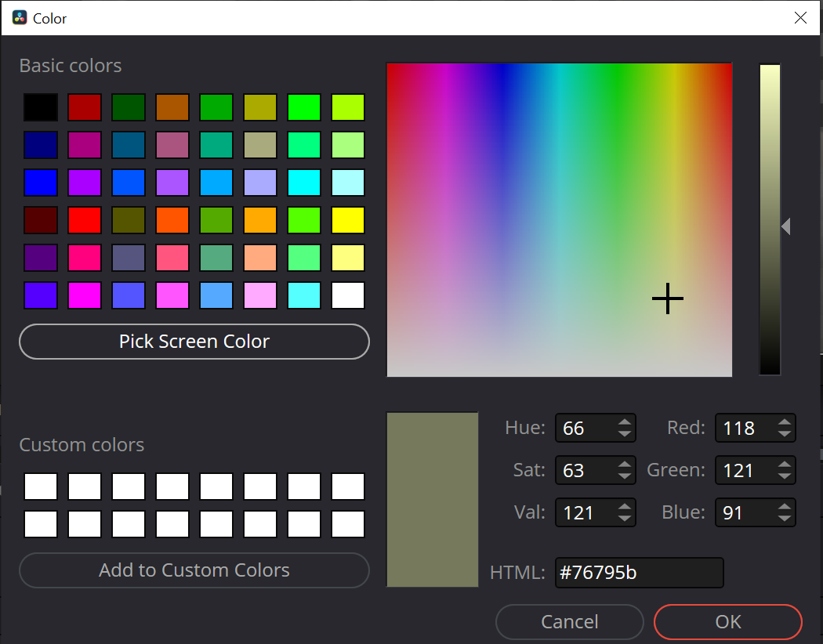Click the brightness slider arrow handle
Image resolution: width=823 pixels, height=644 pixels.
tap(785, 227)
